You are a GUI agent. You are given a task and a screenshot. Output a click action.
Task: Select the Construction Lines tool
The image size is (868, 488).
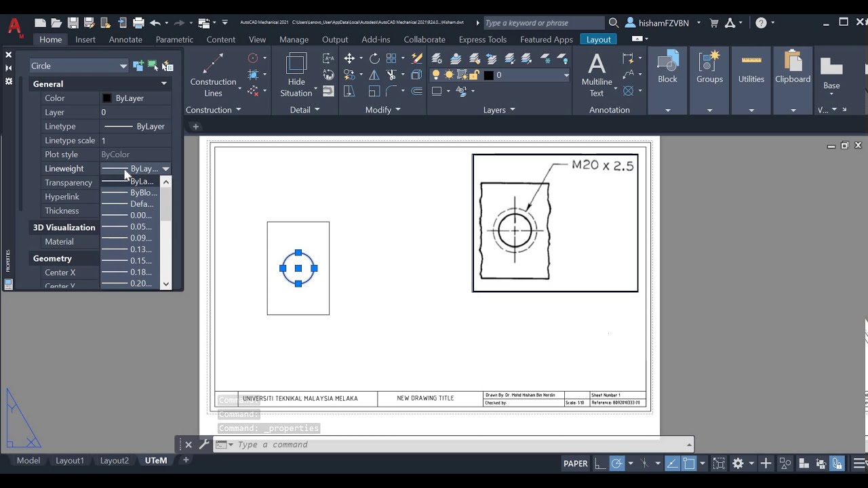click(213, 75)
